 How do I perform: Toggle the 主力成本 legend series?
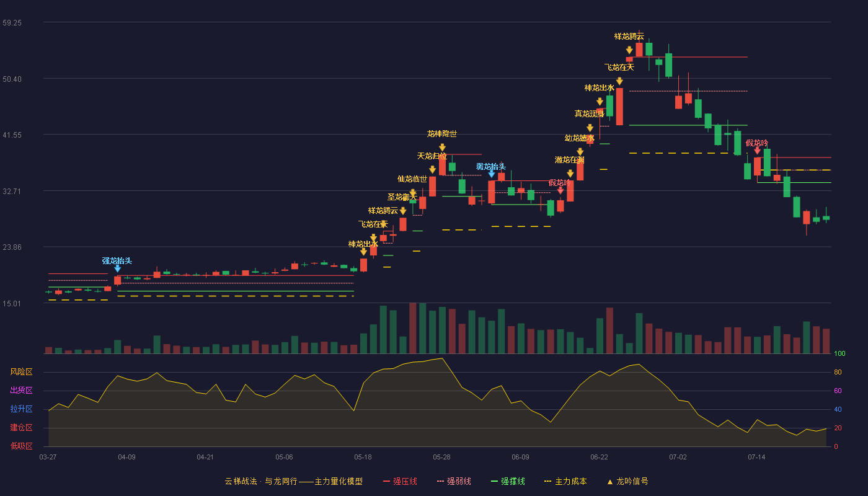565,481
